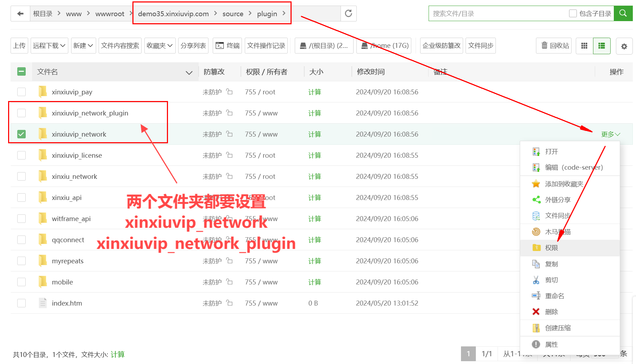Check the xinxiuvip_license checkbox

(21, 155)
